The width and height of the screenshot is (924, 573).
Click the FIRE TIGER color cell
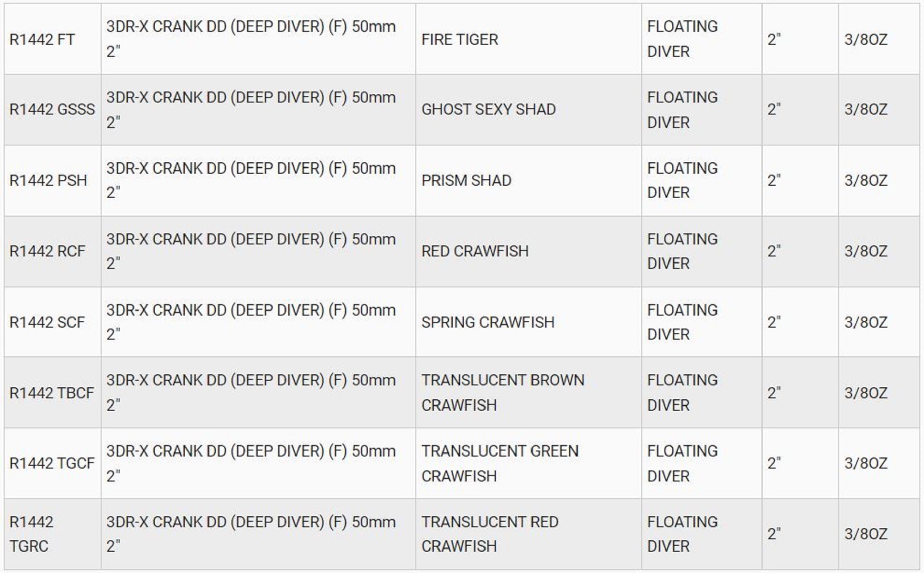(460, 40)
